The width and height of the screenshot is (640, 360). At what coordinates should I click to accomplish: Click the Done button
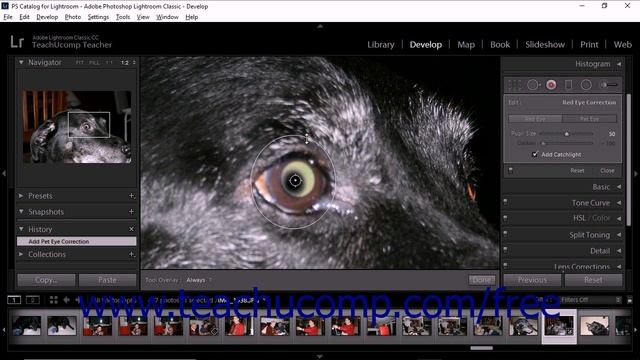tap(482, 280)
